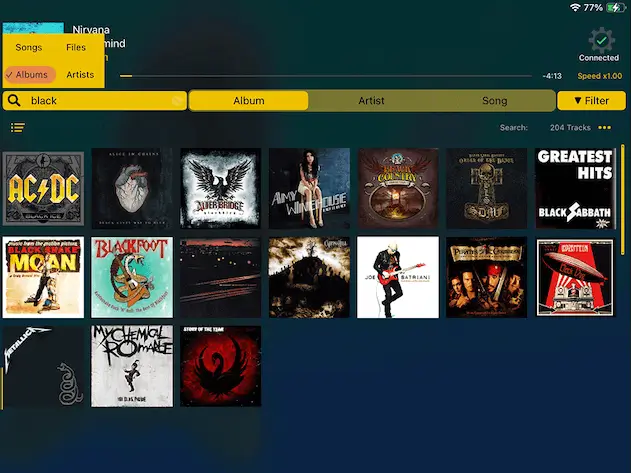The image size is (631, 473).
Task: Select Artists in the popup menu
Action: [x=80, y=74]
